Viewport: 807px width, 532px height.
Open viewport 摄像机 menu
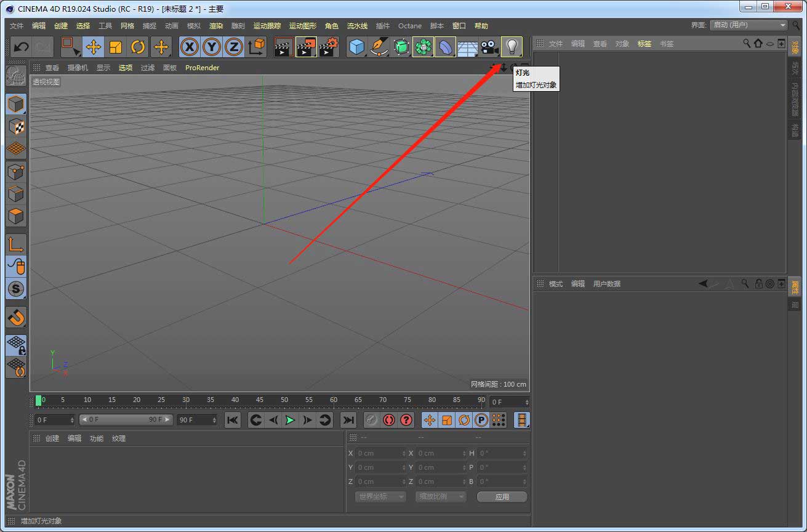tap(78, 68)
